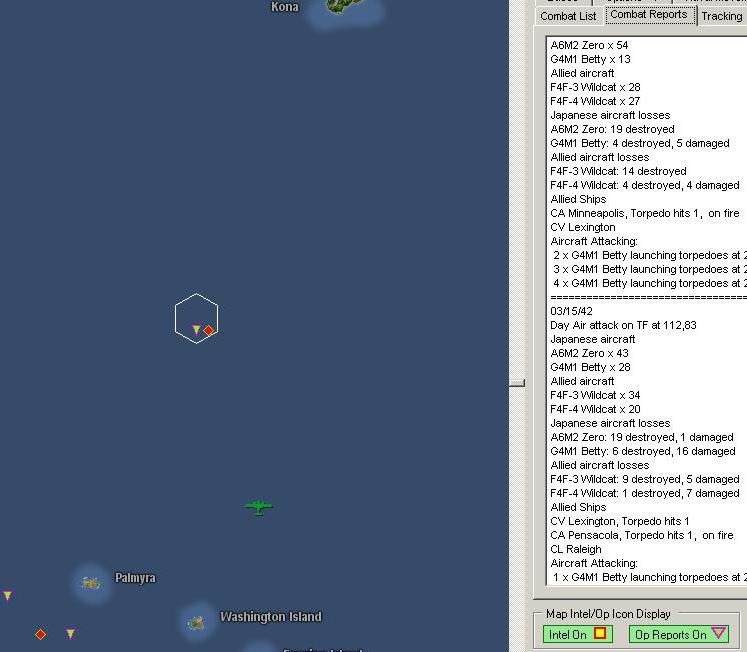Click the triangle marker beside the bottom-left red diamond

click(71, 633)
